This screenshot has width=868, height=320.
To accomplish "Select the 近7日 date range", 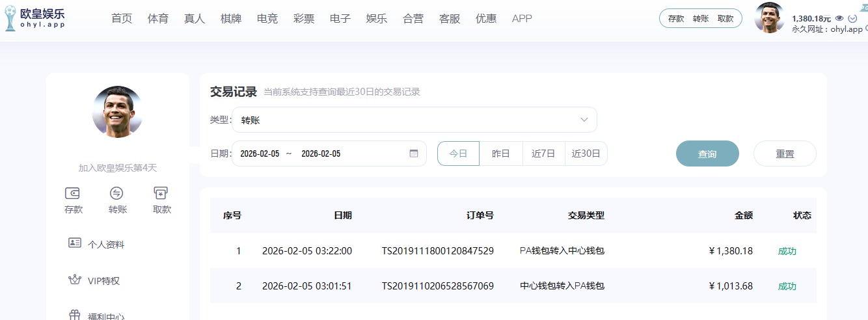I will pyautogui.click(x=544, y=153).
